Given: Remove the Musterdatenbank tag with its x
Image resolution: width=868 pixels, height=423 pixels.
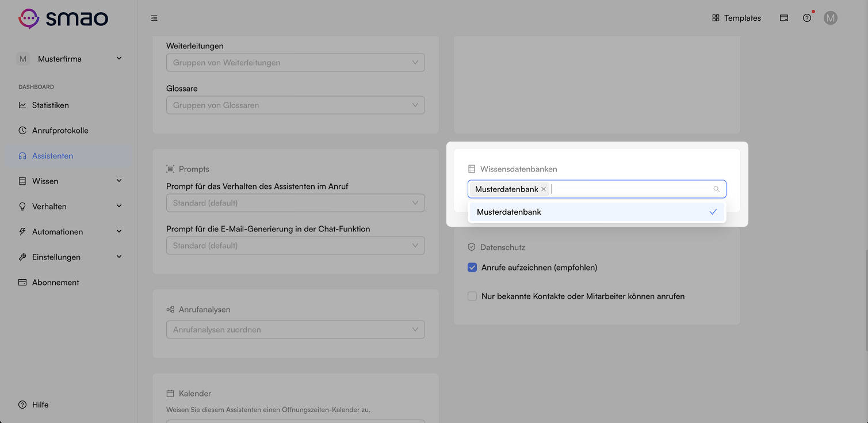Looking at the screenshot, I should tap(544, 189).
